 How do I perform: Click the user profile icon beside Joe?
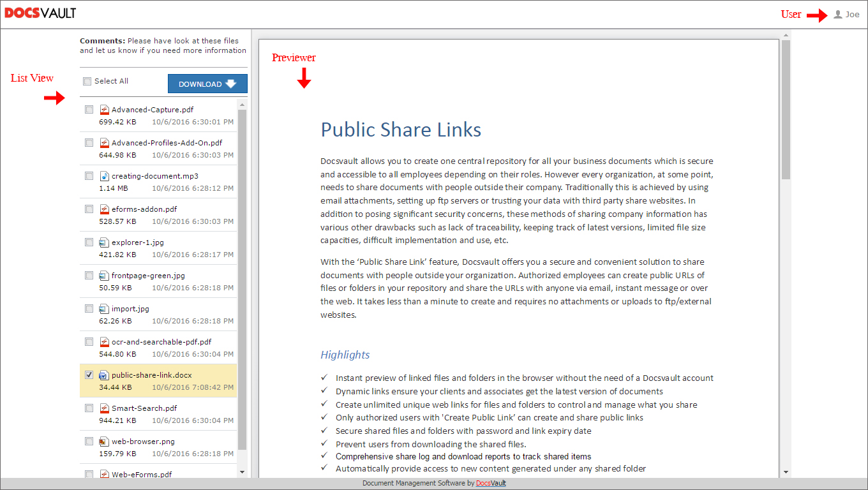[838, 14]
